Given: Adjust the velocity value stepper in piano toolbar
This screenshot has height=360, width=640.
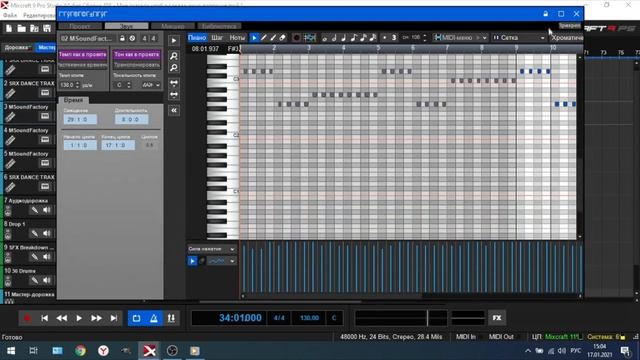Looking at the screenshot, I should [x=425, y=38].
